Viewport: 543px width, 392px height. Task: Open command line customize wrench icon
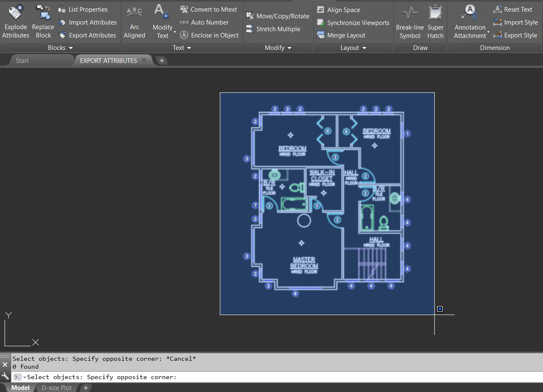pyautogui.click(x=5, y=377)
